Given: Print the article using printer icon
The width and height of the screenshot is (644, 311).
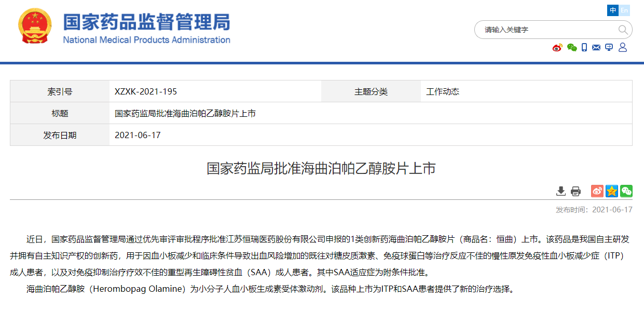Looking at the screenshot, I should (576, 191).
